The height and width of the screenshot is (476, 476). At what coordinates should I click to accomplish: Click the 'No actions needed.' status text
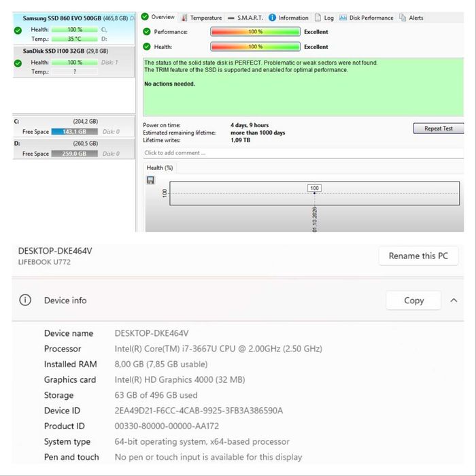[x=169, y=84]
